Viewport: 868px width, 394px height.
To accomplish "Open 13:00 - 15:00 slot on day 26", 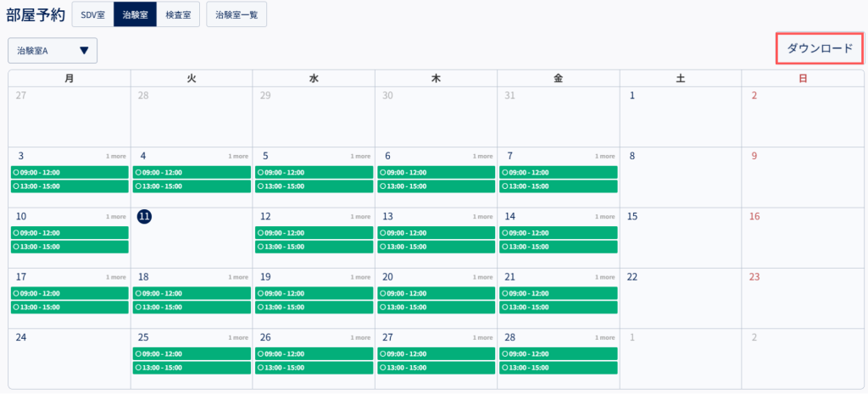I will tap(314, 368).
